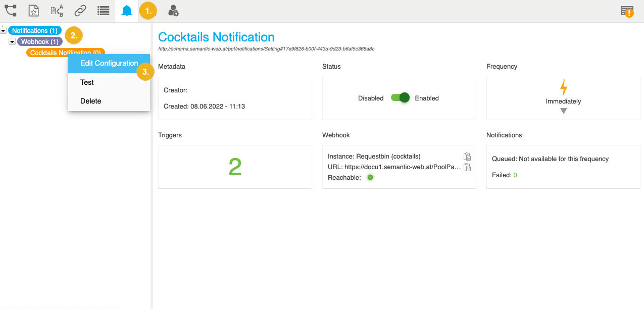Select Edit Configuration from the context menu
644x309 pixels.
point(109,63)
